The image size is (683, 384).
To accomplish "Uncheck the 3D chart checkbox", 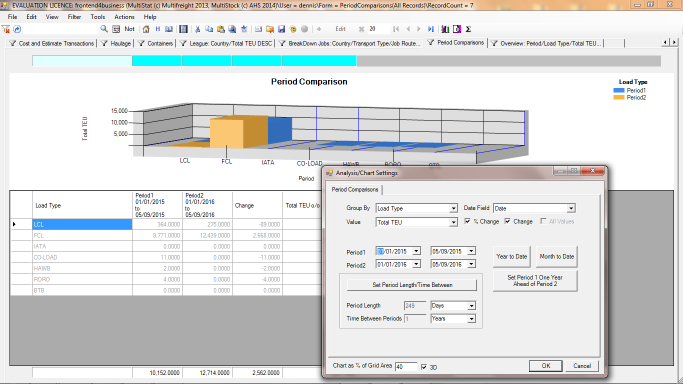I will click(424, 367).
